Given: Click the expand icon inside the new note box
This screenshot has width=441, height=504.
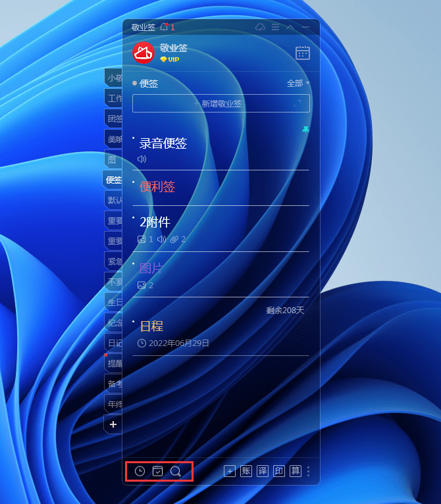Looking at the screenshot, I should point(298,103).
